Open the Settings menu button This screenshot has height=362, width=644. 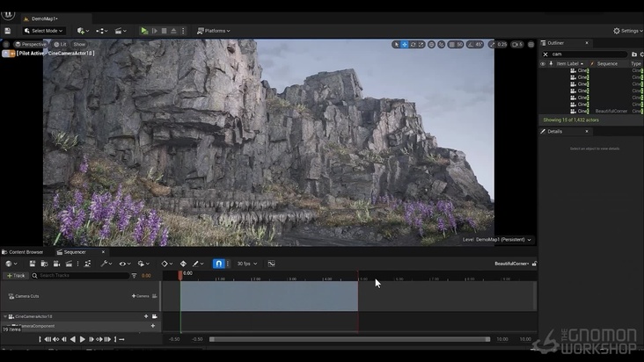coord(628,31)
